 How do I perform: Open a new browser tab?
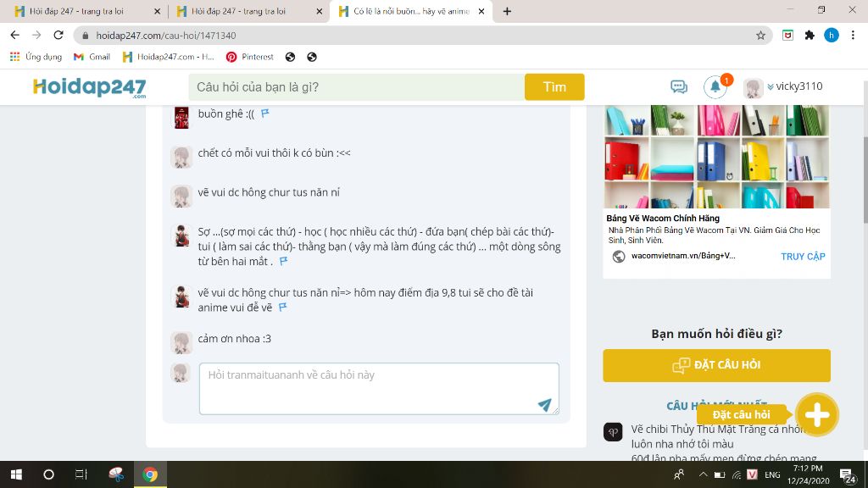tap(507, 11)
